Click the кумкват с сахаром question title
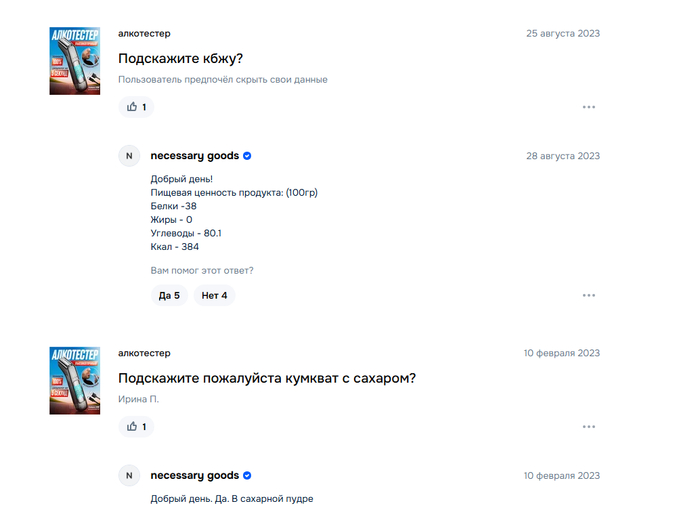The width and height of the screenshot is (700, 510). click(x=266, y=378)
